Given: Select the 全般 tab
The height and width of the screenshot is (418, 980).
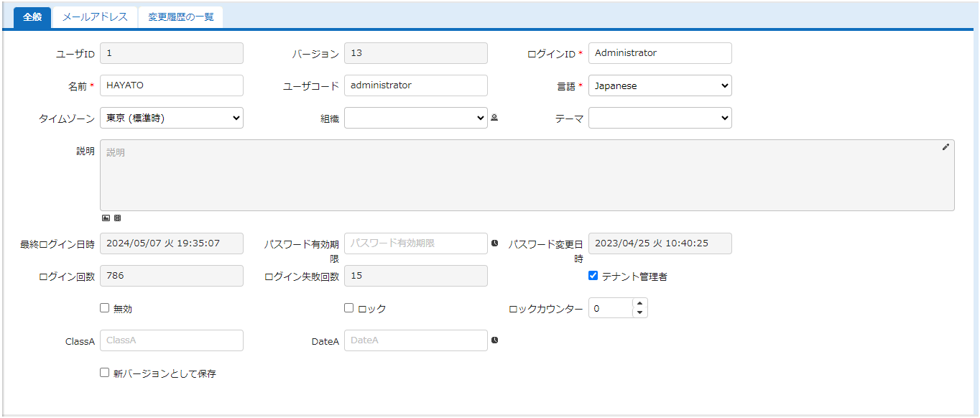Looking at the screenshot, I should coord(32,17).
